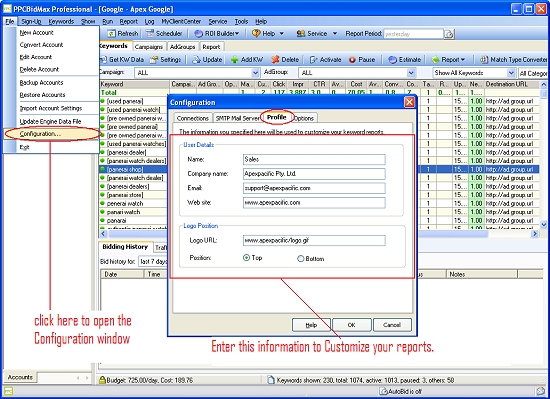Click the Email input field
Screen dimensions: 550x399
pyautogui.click(x=314, y=188)
